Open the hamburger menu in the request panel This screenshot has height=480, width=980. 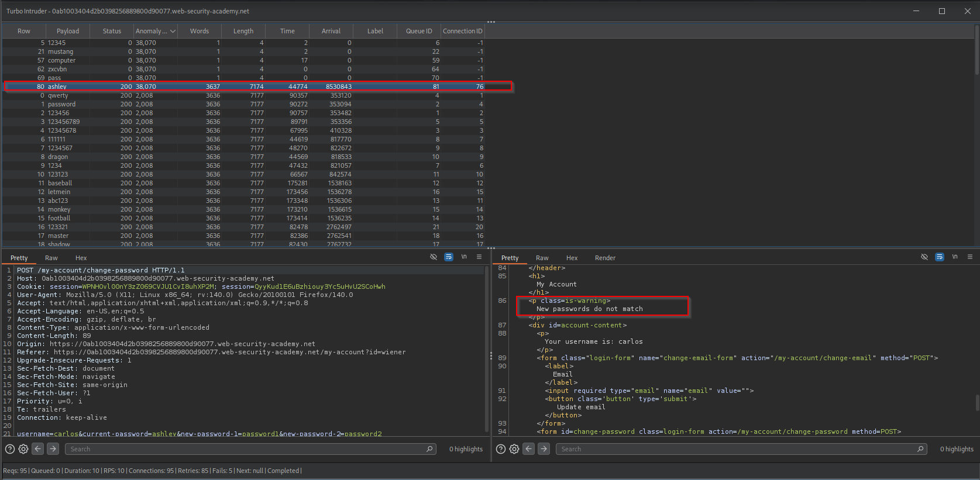479,257
